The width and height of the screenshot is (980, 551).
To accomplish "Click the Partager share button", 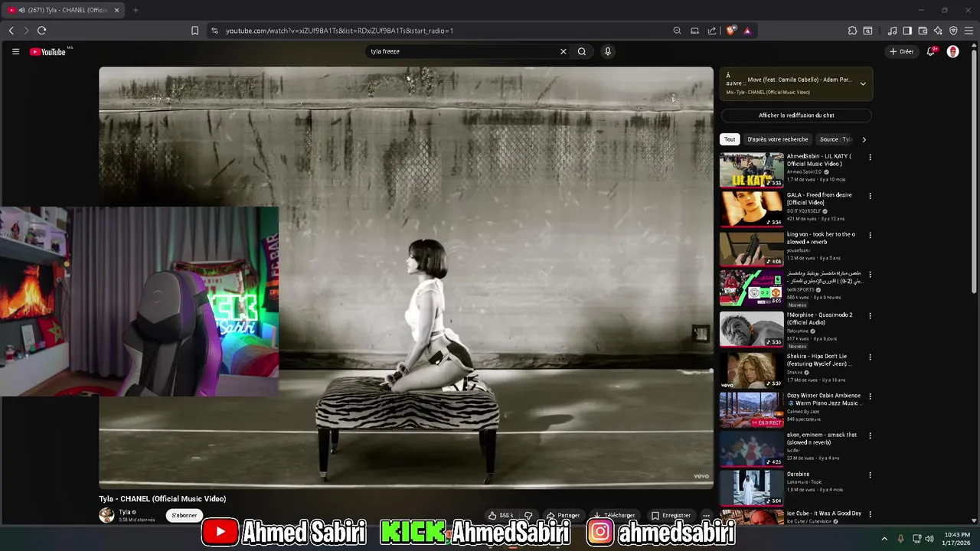I will click(x=563, y=516).
